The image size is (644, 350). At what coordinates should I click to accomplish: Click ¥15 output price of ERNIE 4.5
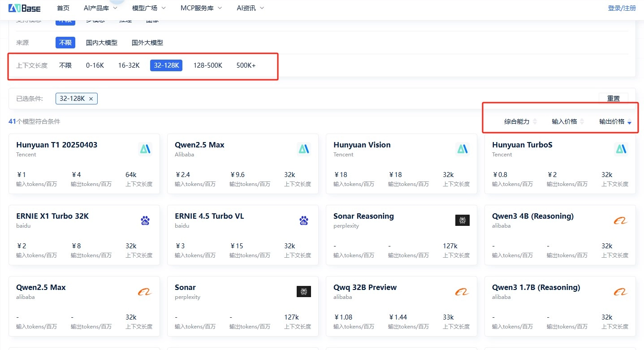coord(236,246)
